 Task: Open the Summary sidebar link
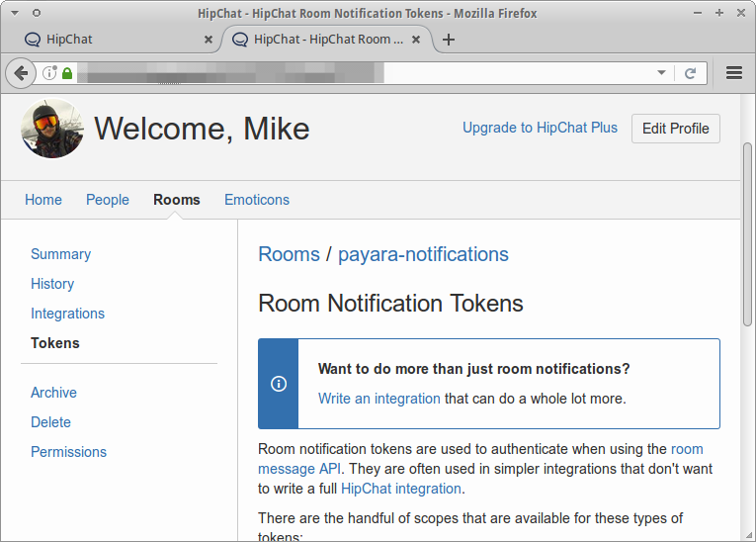60,254
